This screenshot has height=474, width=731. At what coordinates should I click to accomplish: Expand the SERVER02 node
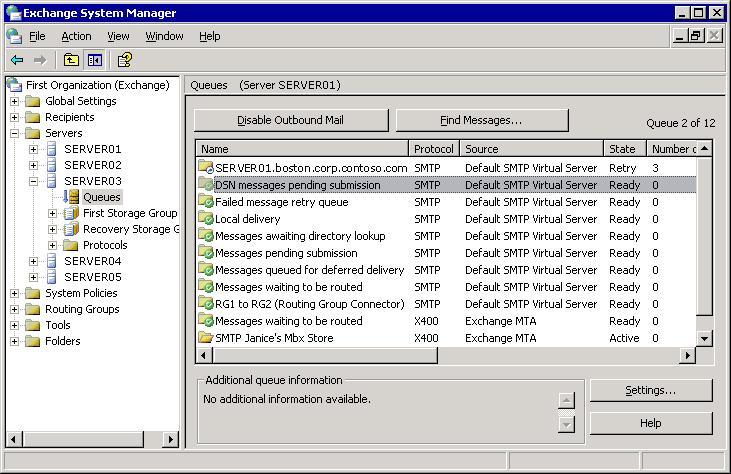coord(33,165)
